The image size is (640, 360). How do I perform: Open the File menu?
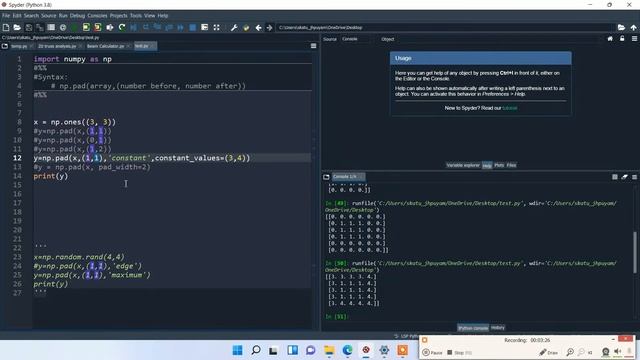pos(6,16)
